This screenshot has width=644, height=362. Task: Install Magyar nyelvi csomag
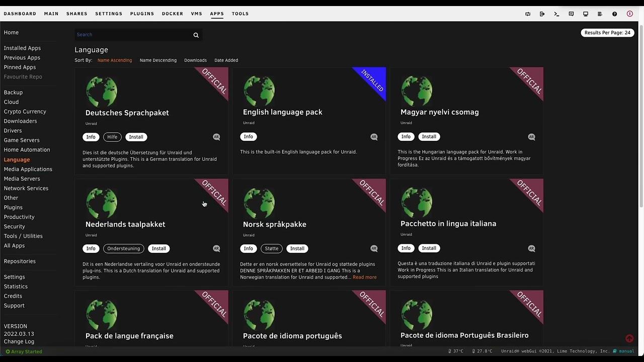click(x=429, y=137)
